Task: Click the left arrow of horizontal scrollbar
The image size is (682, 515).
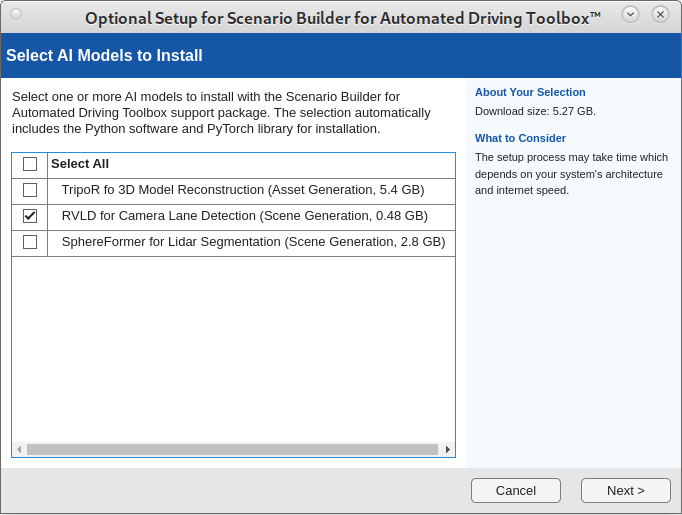Action: coord(19,450)
